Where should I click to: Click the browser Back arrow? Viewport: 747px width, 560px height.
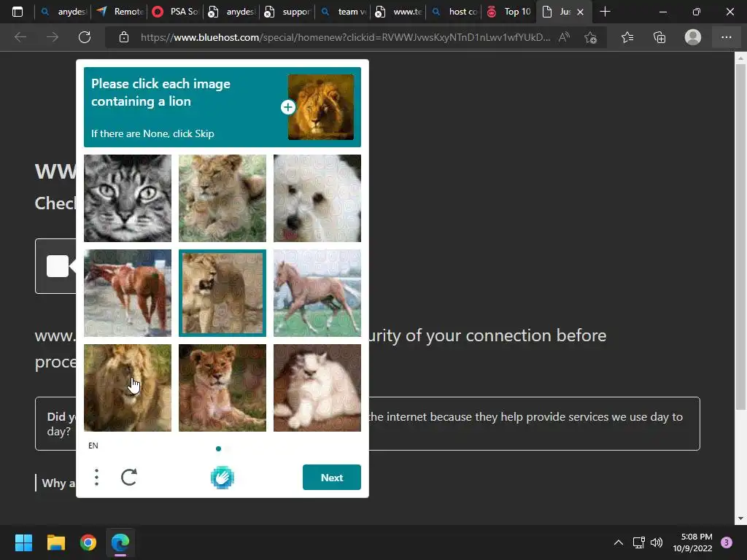pos(20,37)
